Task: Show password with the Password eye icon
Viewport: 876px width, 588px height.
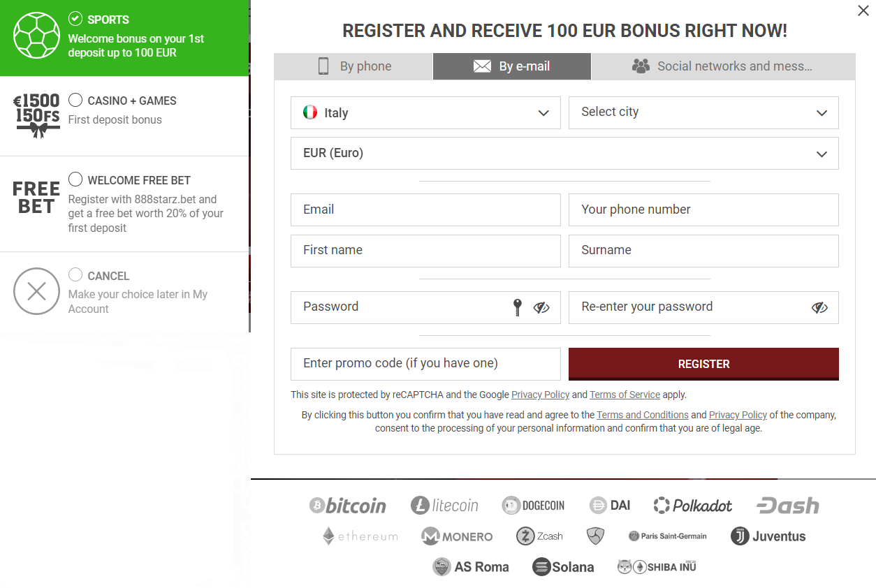Action: [541, 307]
